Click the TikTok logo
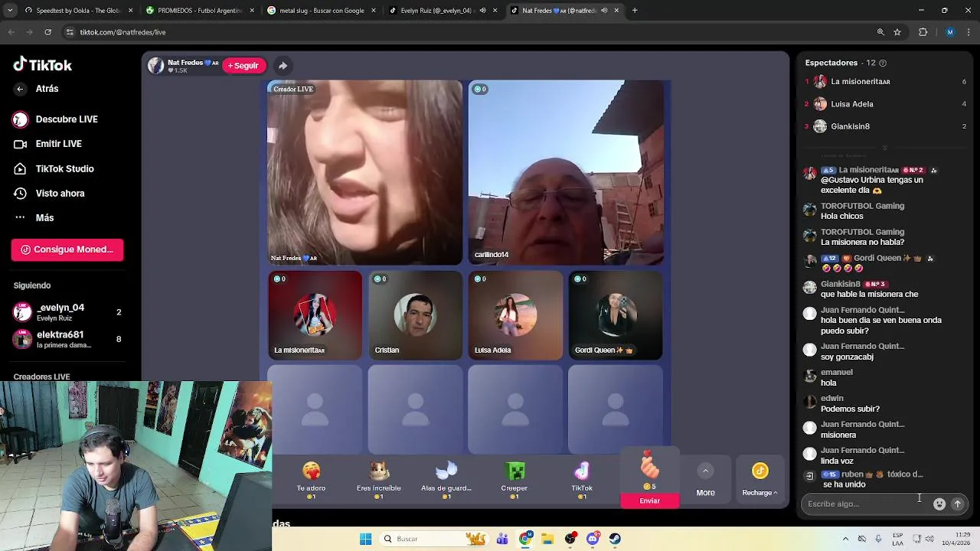 (x=43, y=65)
